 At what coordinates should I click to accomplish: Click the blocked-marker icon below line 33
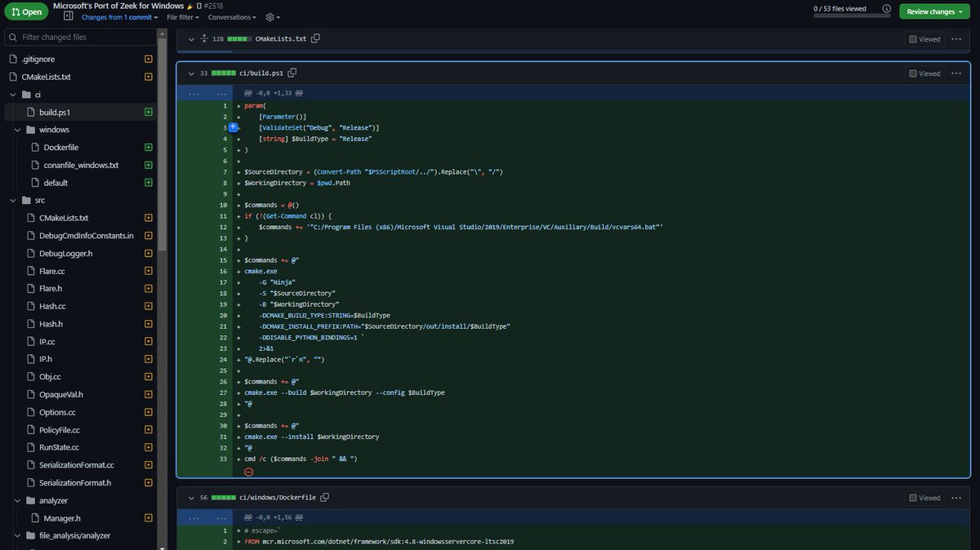coord(248,471)
